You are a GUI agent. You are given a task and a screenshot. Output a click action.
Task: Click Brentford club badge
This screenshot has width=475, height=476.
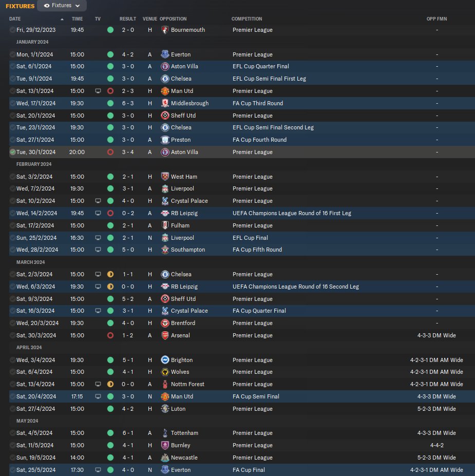(x=165, y=323)
